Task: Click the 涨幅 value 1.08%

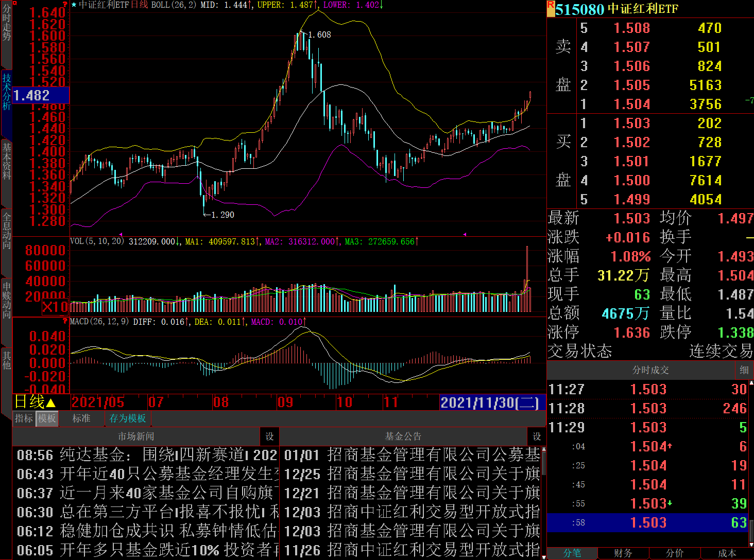Action: [631, 256]
